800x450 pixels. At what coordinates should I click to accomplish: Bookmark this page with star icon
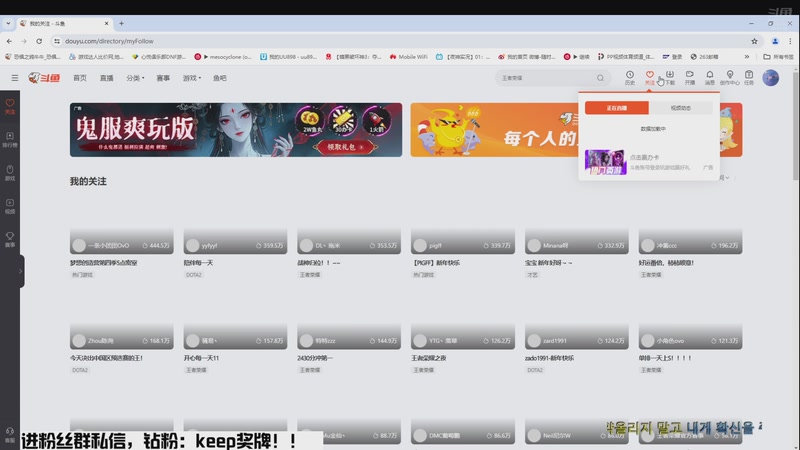754,41
